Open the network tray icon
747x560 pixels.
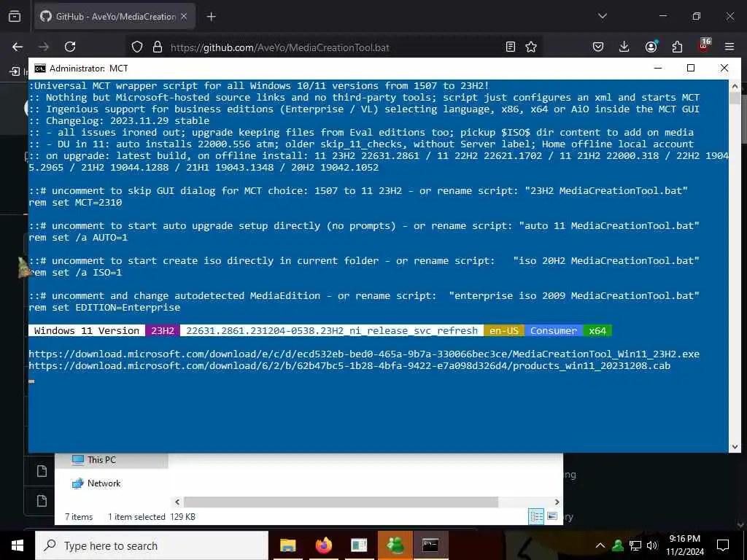click(x=635, y=545)
